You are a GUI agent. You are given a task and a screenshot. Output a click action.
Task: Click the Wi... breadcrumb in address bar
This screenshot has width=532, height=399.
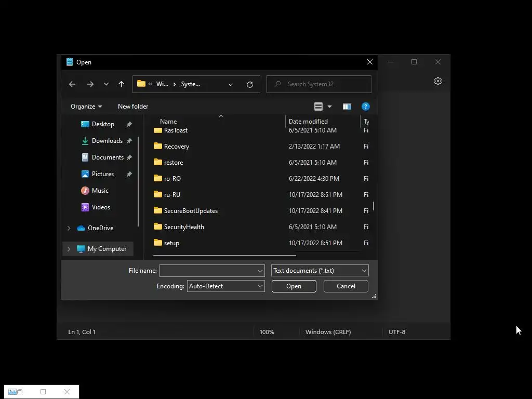click(x=162, y=84)
